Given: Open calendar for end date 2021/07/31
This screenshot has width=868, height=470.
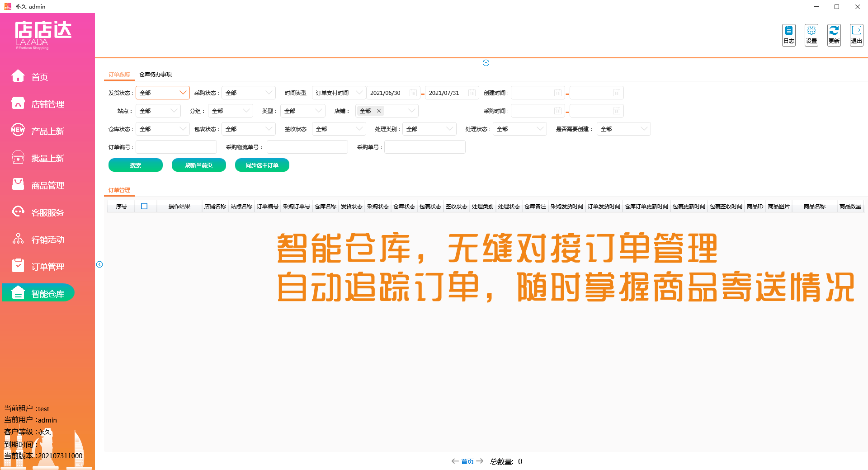Looking at the screenshot, I should pos(472,93).
